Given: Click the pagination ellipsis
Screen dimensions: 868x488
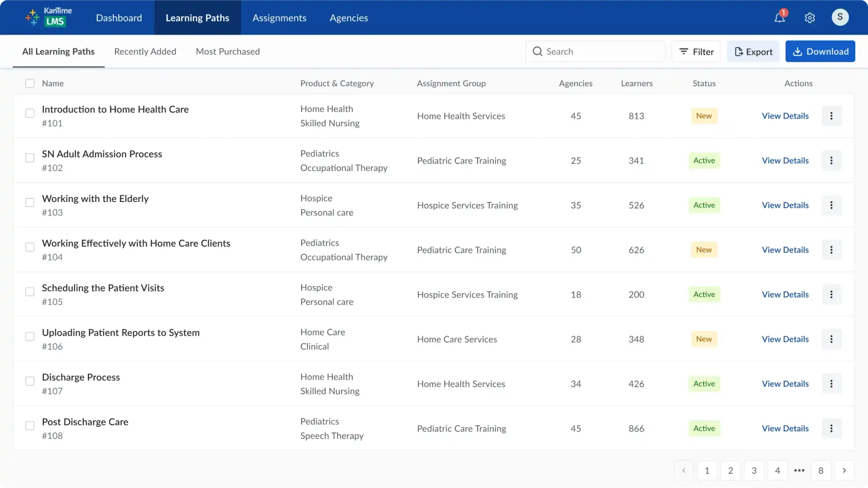Looking at the screenshot, I should point(799,470).
